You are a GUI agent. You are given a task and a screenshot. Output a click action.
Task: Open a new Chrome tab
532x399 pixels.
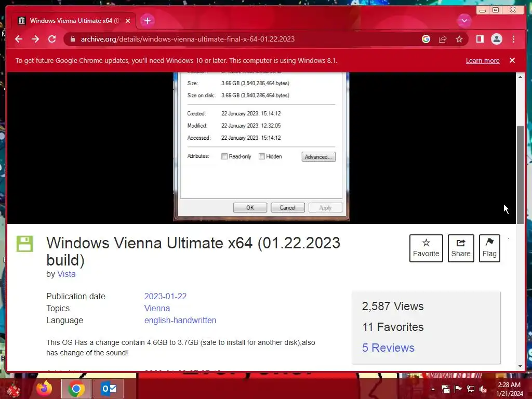(147, 21)
